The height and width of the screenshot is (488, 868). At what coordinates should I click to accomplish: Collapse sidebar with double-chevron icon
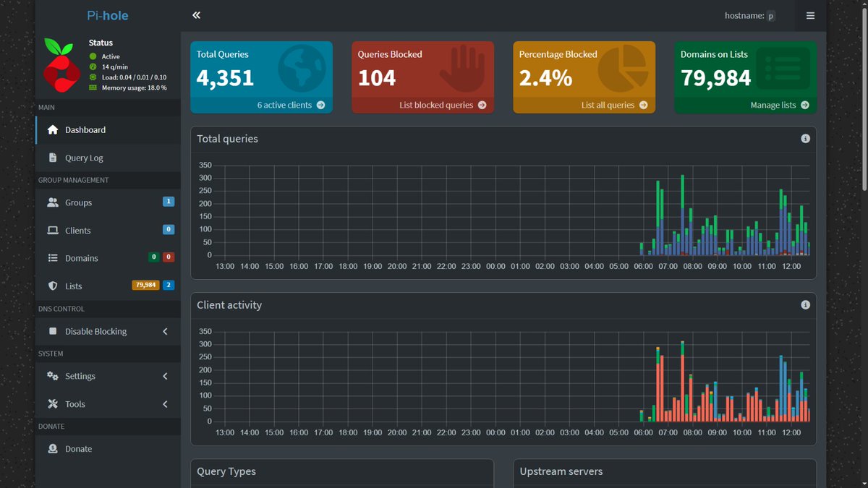point(197,15)
